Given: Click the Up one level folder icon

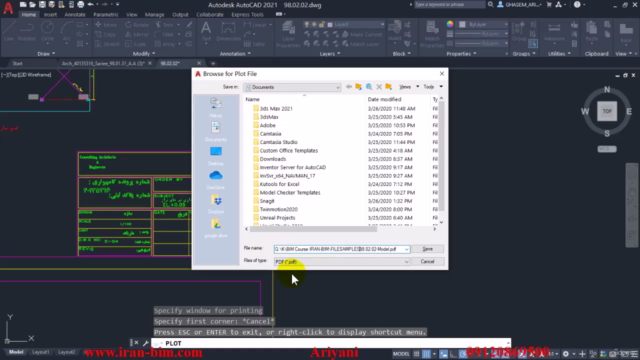Looking at the screenshot, I should point(358,87).
